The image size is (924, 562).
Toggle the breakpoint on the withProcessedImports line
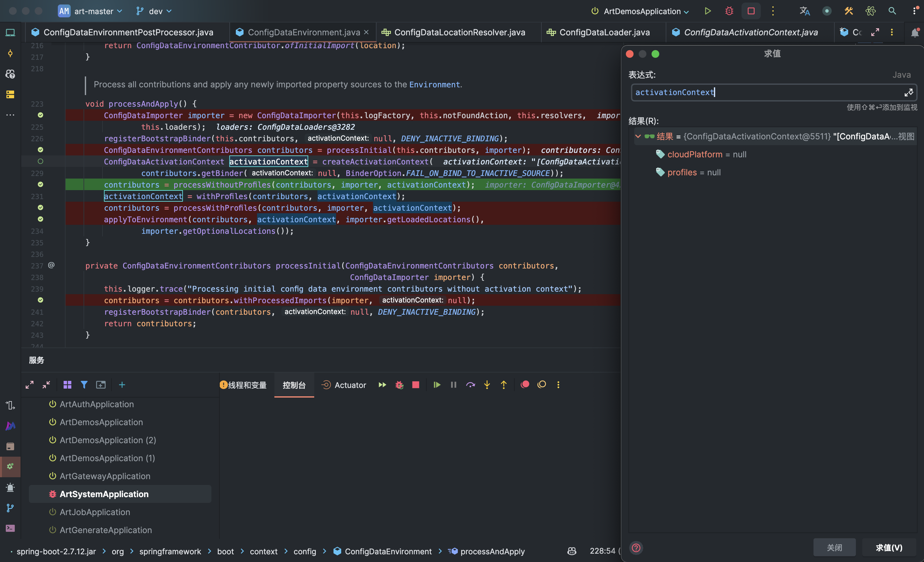(x=40, y=300)
